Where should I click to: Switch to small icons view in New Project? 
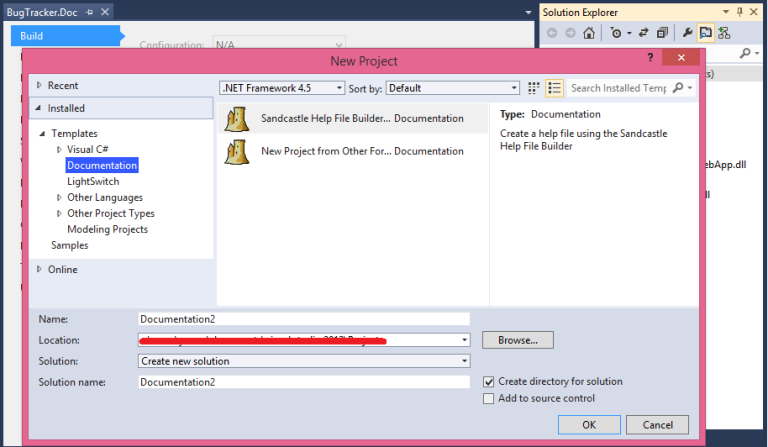(x=533, y=88)
